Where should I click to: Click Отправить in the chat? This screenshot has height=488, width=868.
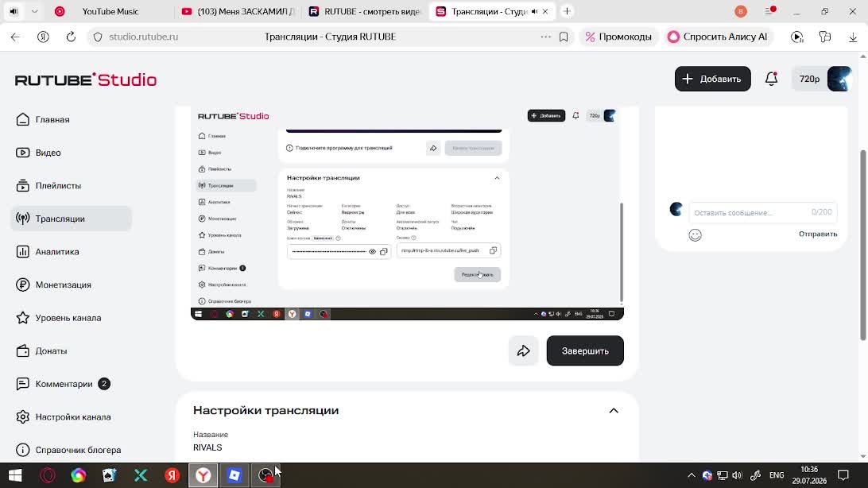coord(818,234)
